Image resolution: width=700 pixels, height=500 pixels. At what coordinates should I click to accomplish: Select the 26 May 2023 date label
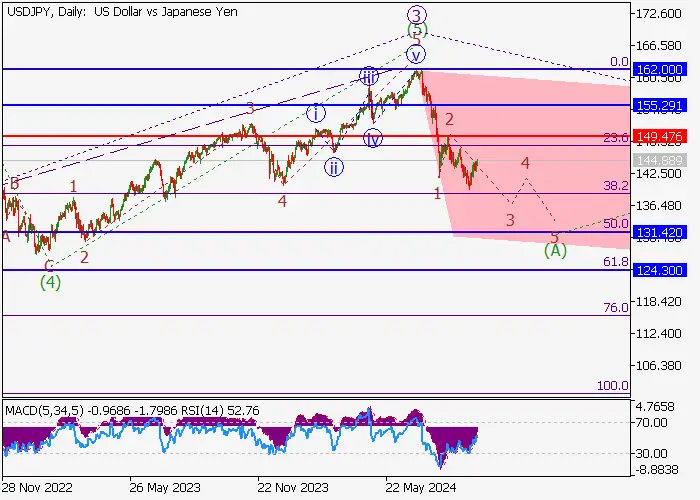point(165,488)
